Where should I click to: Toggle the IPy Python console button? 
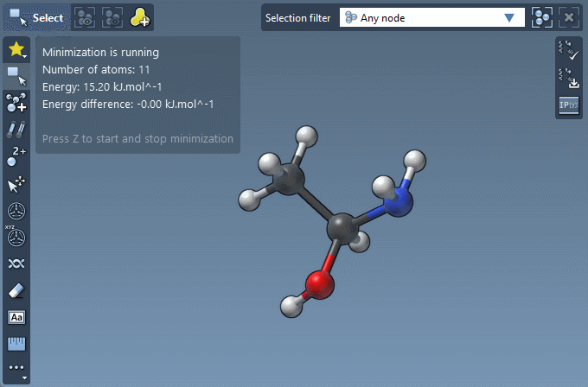[568, 105]
